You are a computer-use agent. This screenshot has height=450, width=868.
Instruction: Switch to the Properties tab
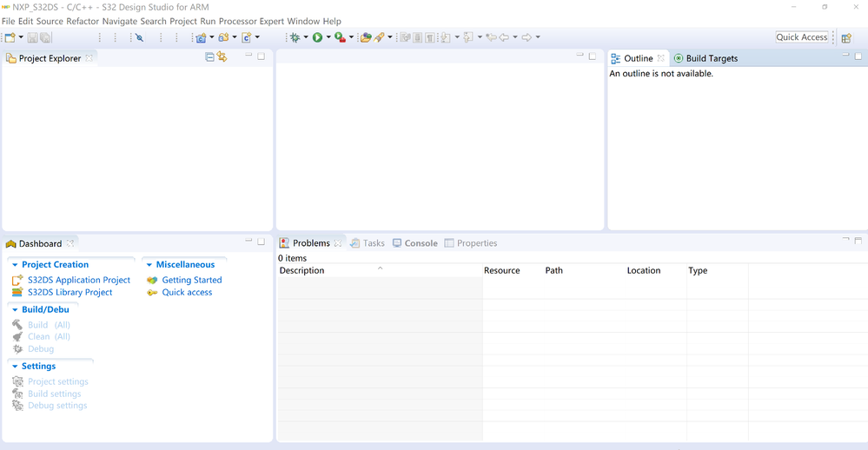[471, 243]
